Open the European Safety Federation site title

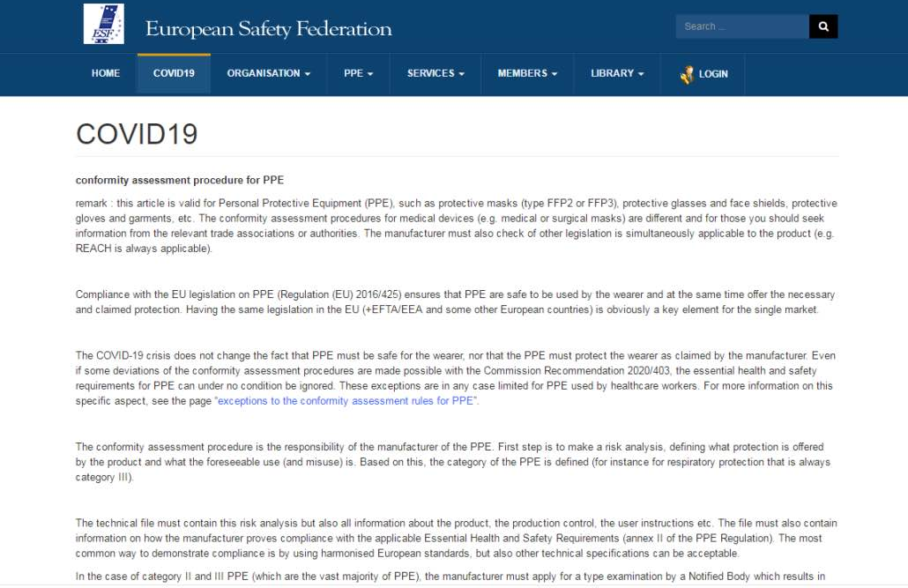coord(268,28)
